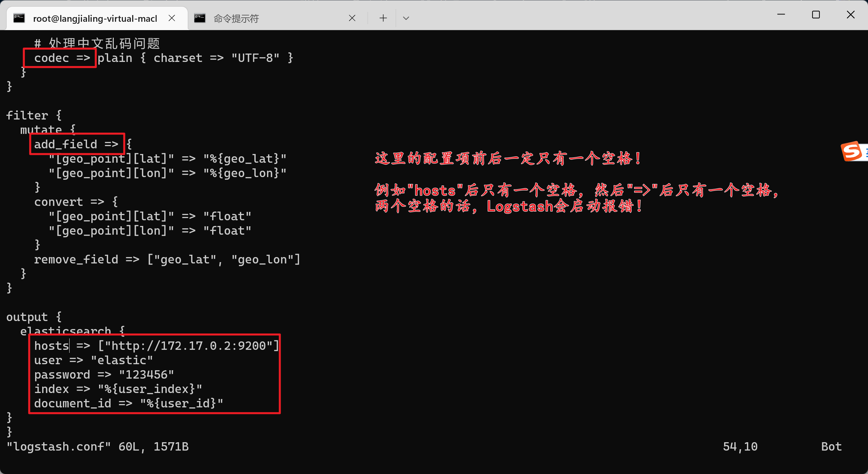
Task: Click the "add_field =>" text
Action: (x=76, y=144)
